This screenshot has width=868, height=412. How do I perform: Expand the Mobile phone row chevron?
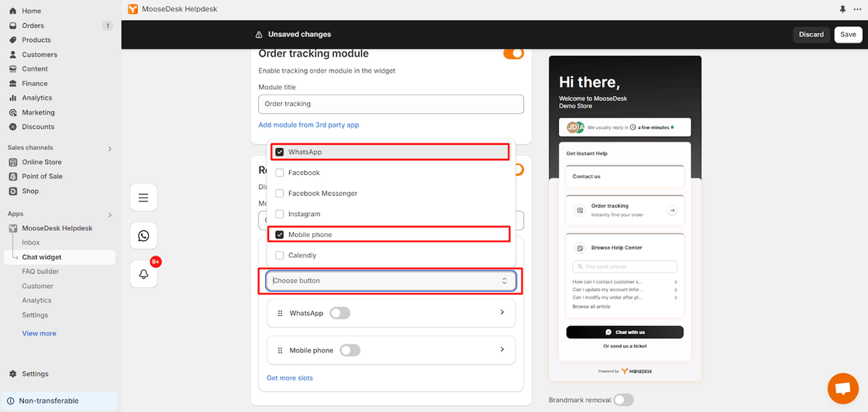coord(502,349)
